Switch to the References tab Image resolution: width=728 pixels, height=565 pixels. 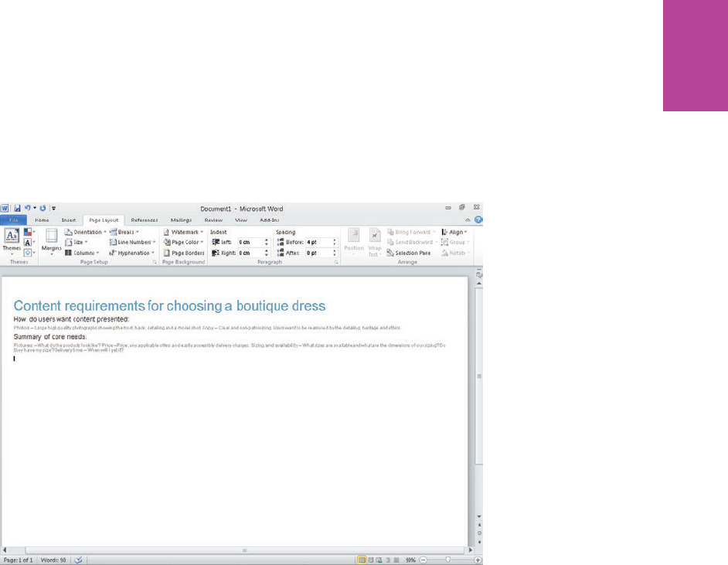[x=145, y=220]
